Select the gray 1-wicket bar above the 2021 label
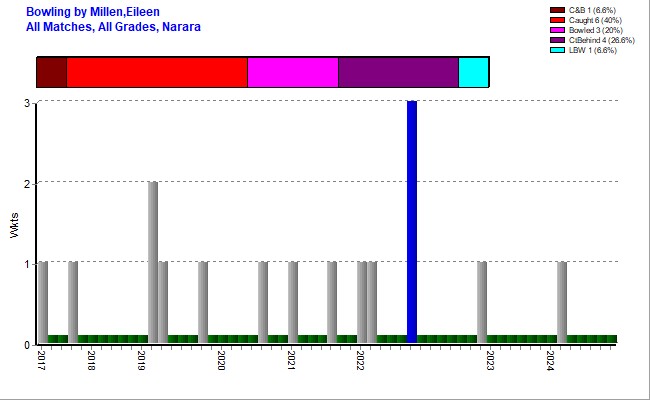The image size is (650, 400). click(x=293, y=302)
